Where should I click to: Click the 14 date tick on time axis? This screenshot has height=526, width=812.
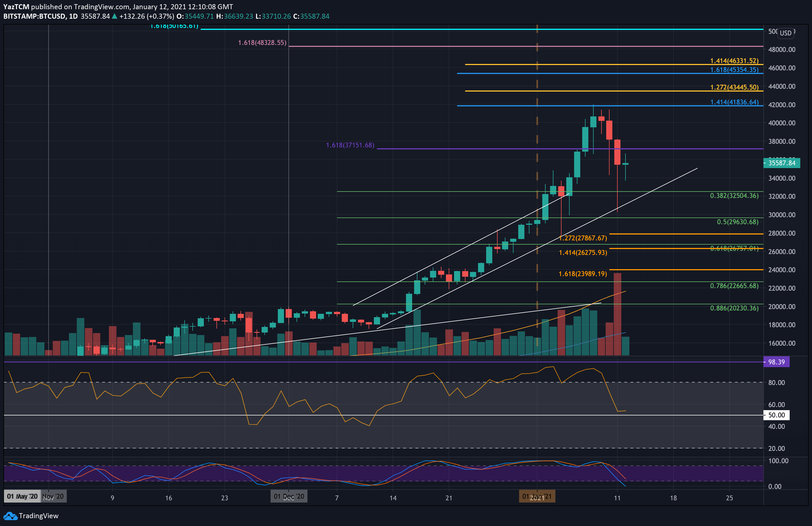click(393, 498)
